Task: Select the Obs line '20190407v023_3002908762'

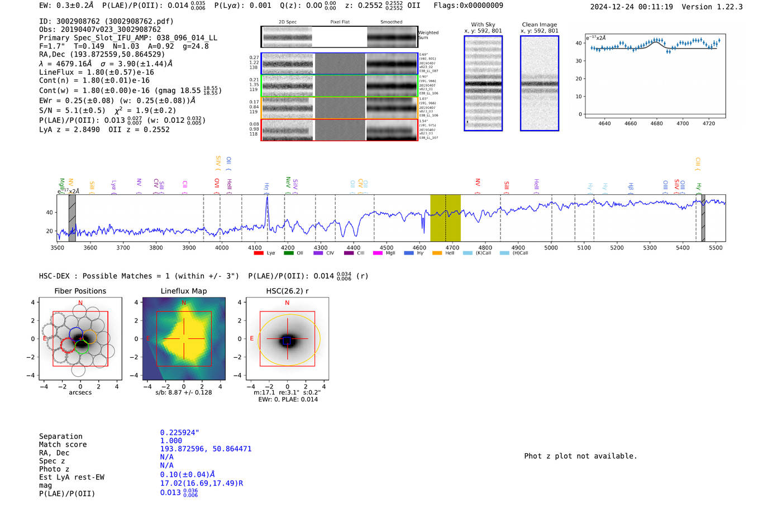Action: (100, 30)
